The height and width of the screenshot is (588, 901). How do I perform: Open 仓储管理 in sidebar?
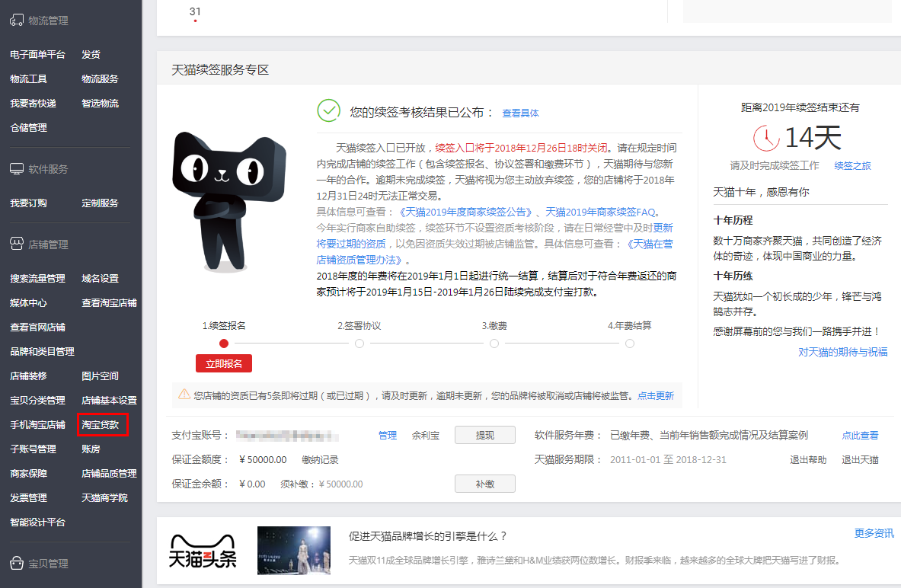pyautogui.click(x=28, y=128)
